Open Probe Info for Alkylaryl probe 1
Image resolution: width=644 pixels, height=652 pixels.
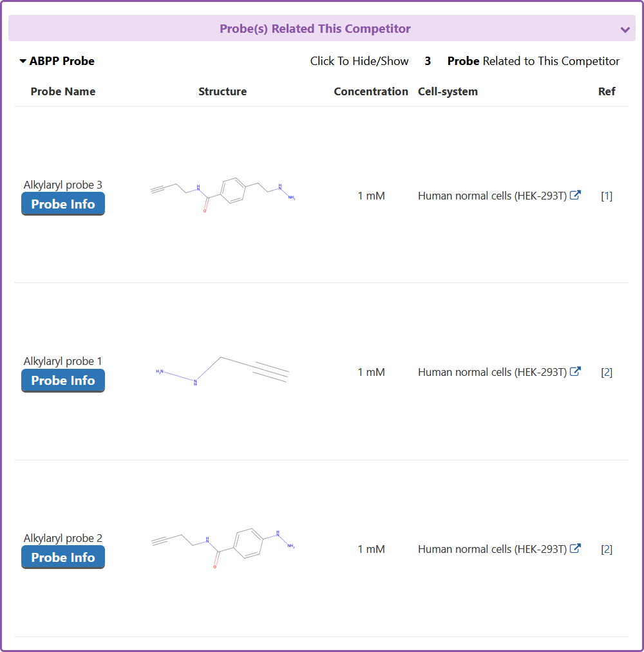tap(63, 380)
